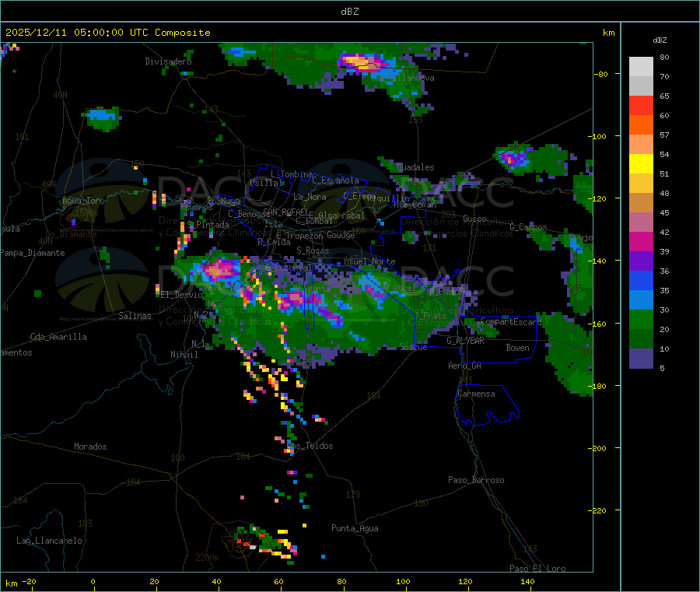This screenshot has width=700, height=592.
Task: Select the orange 57-60 dBZ legend color
Action: 641,125
